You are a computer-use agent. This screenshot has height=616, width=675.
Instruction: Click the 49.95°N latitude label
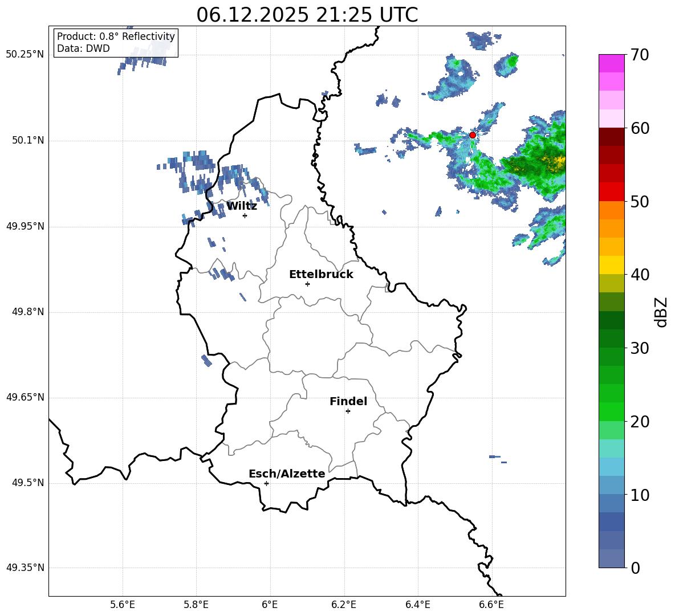pyautogui.click(x=25, y=226)
